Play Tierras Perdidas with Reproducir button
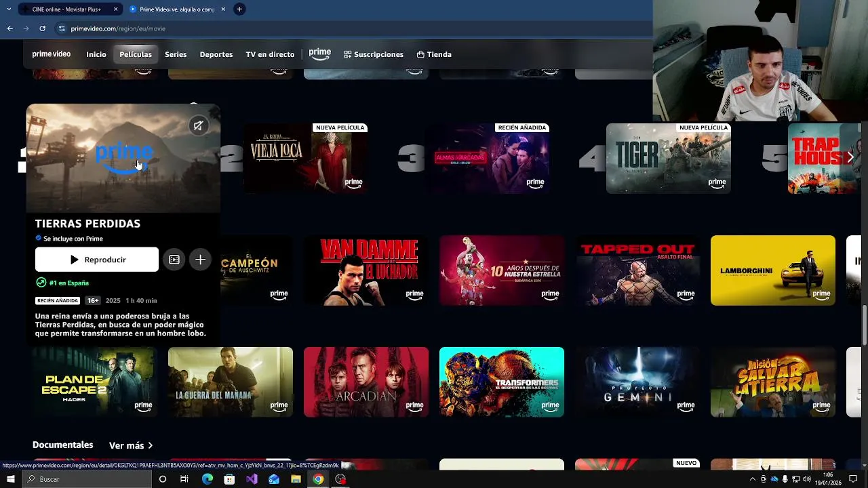 [x=97, y=260]
